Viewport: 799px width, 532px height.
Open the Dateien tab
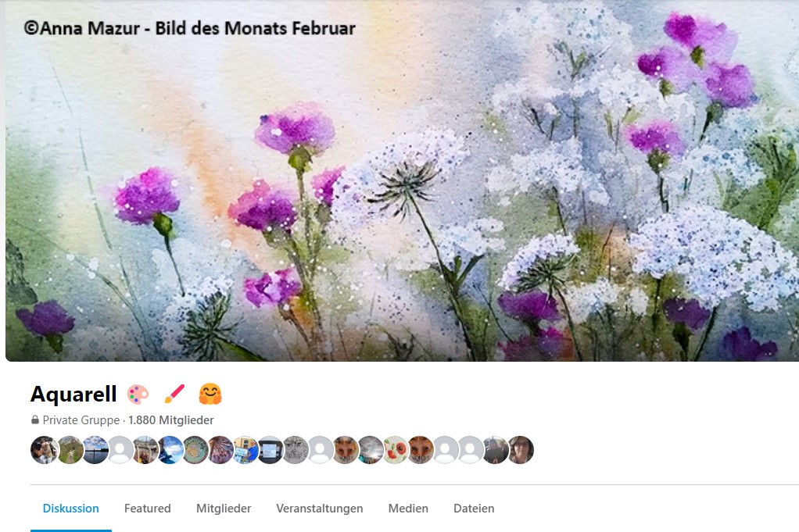[x=474, y=508]
